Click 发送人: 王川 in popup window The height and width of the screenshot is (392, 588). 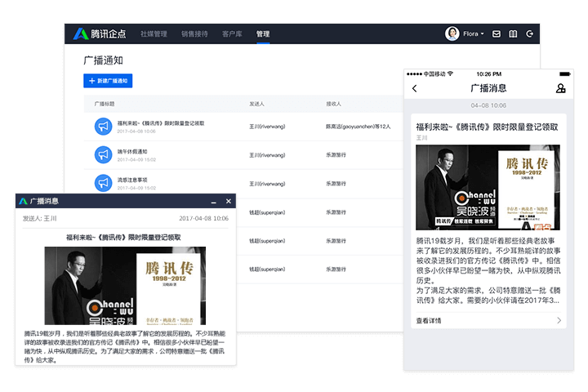(x=39, y=218)
